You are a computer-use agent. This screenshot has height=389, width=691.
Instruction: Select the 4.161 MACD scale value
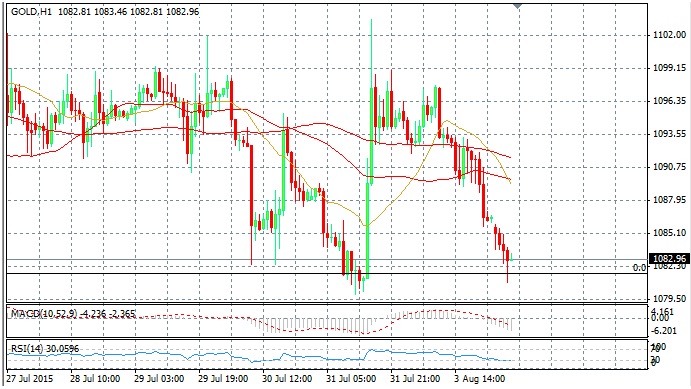coord(662,311)
